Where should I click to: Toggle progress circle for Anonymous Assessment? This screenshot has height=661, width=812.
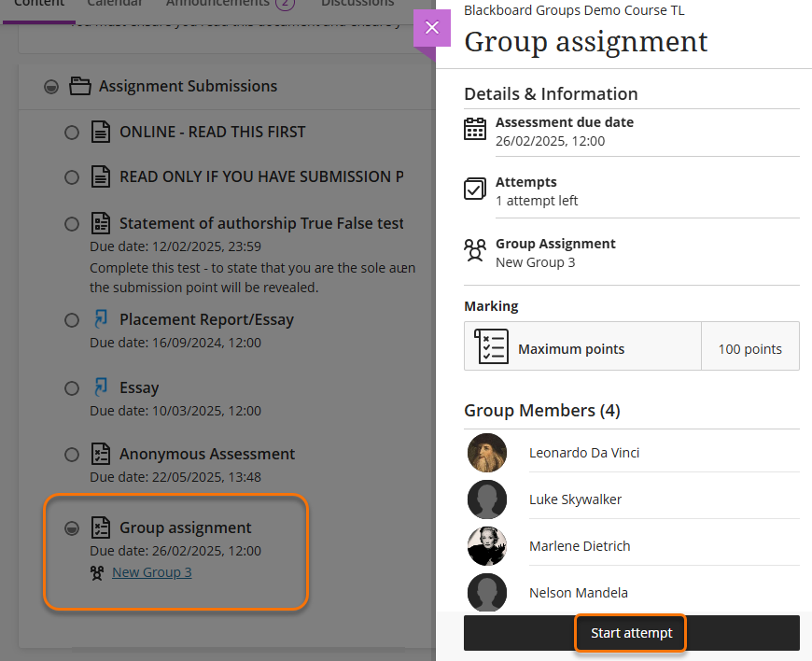[x=72, y=455]
